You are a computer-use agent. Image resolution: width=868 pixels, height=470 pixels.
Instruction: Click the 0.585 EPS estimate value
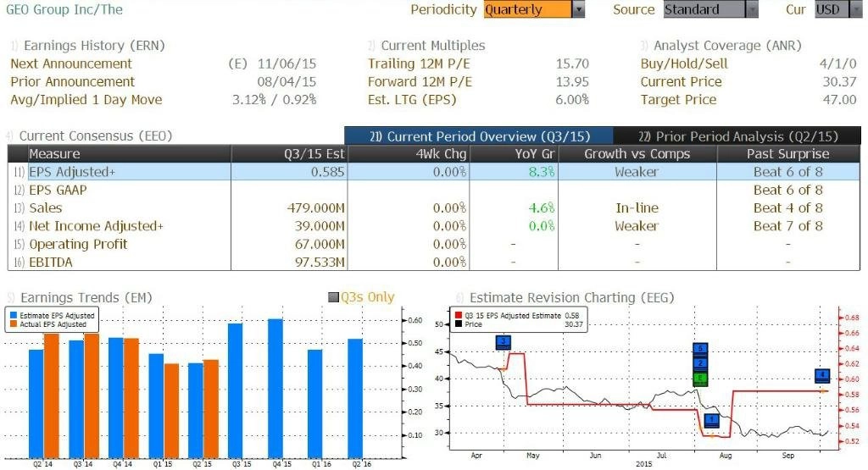(328, 172)
